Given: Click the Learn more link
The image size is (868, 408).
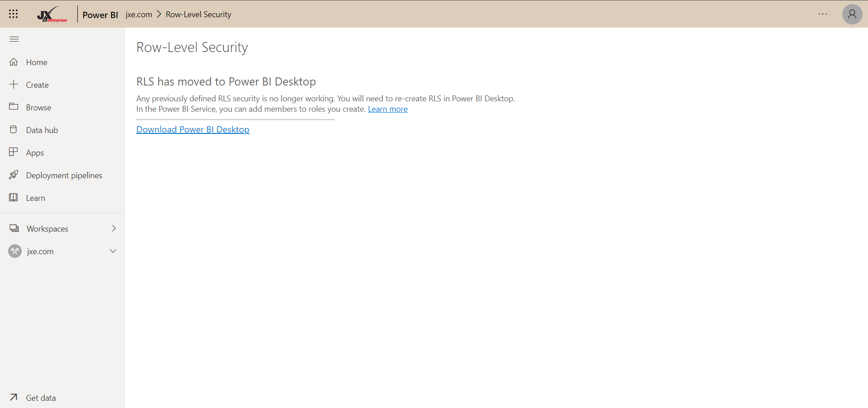Looking at the screenshot, I should coord(387,109).
